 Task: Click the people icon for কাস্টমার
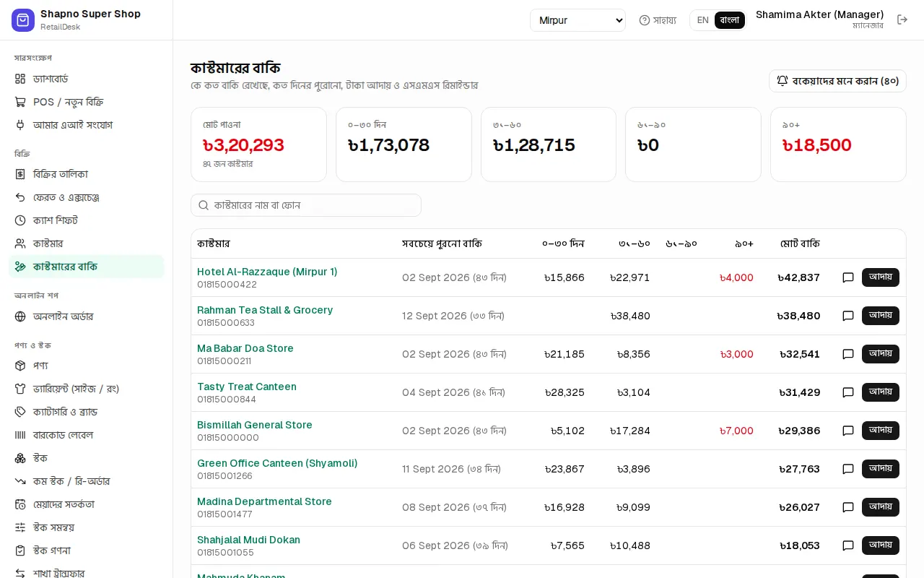click(20, 243)
